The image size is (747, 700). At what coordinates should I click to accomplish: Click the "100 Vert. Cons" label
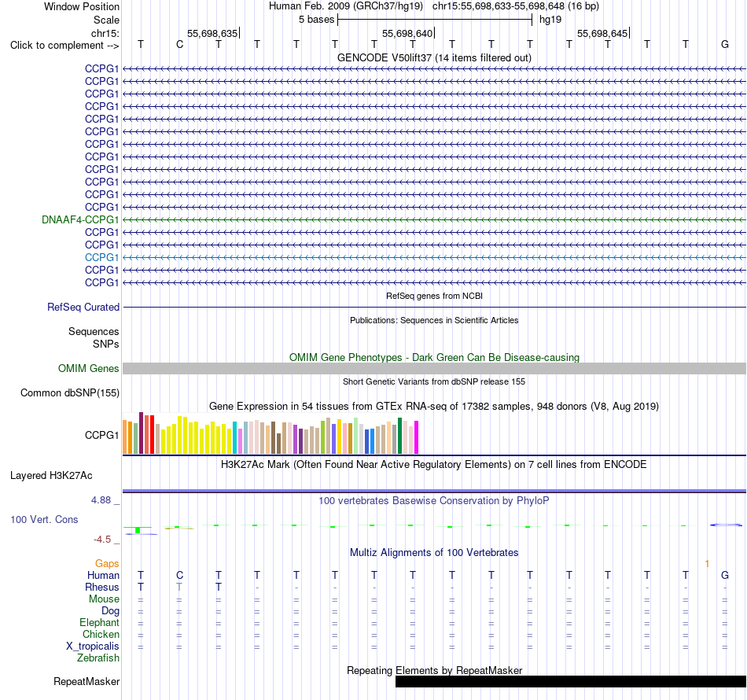44,519
